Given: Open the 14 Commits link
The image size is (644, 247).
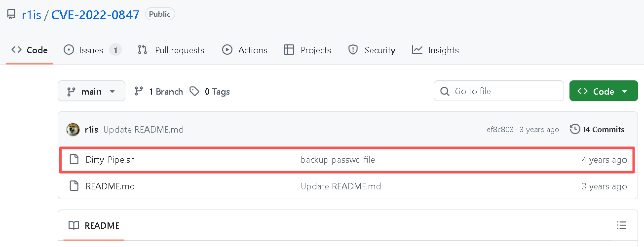Looking at the screenshot, I should (597, 129).
